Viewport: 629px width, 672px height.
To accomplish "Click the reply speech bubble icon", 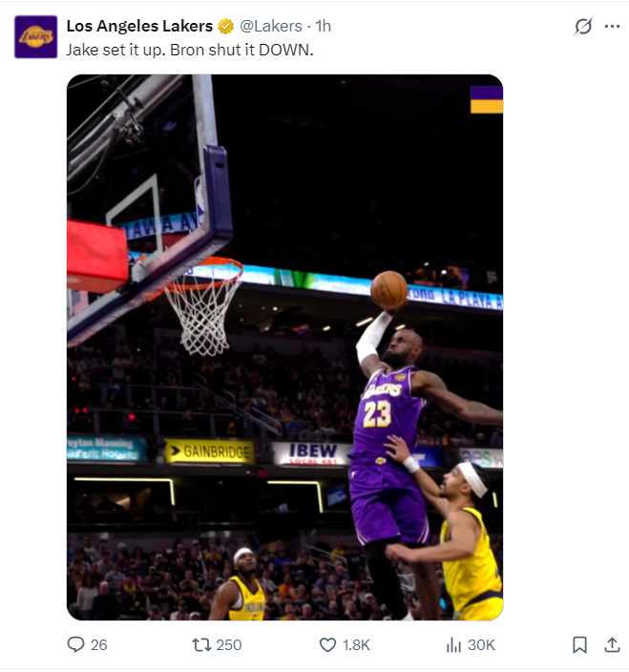I will pos(76,645).
